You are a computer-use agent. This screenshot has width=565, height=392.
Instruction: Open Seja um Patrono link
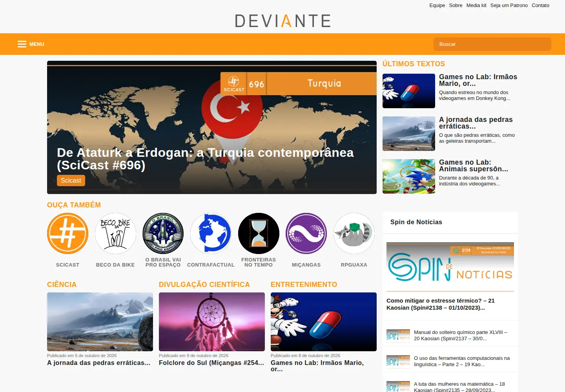click(509, 5)
